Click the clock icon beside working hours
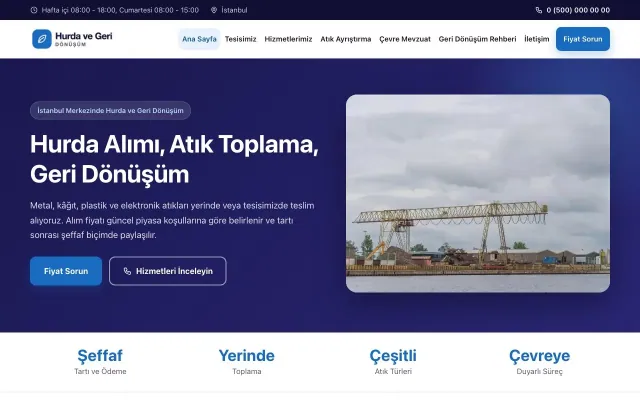 tap(34, 10)
